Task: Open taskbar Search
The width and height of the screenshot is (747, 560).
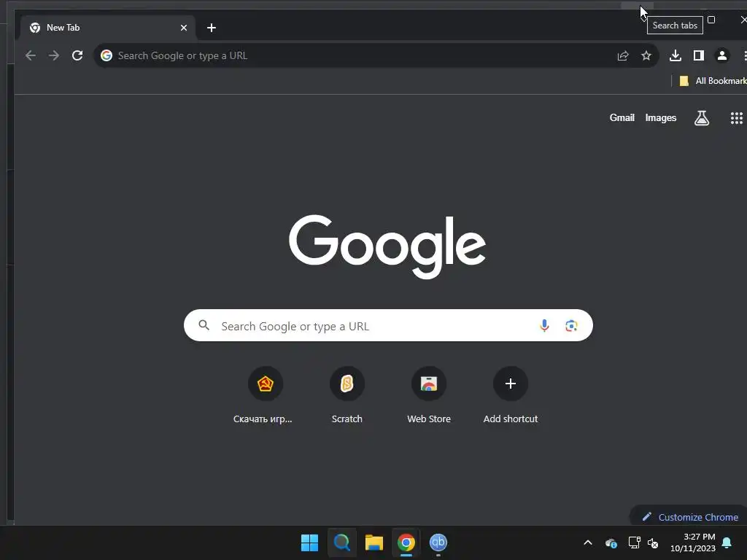Action: click(x=341, y=542)
